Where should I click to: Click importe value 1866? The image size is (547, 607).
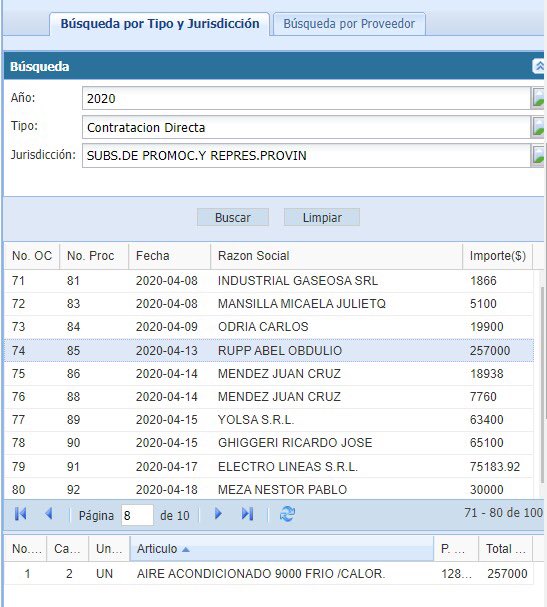tap(483, 281)
